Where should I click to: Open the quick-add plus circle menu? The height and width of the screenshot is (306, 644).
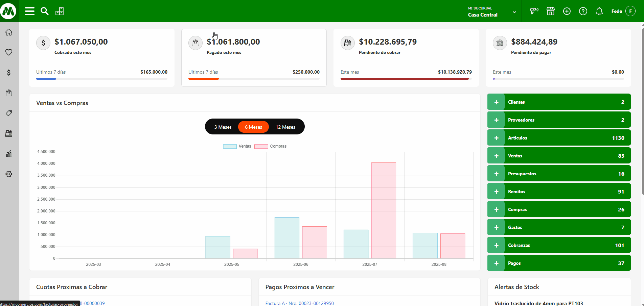pos(567,11)
